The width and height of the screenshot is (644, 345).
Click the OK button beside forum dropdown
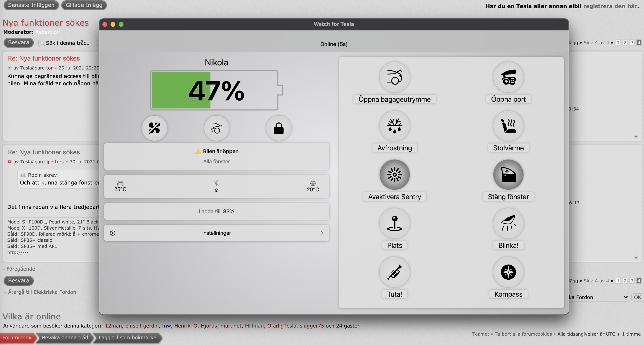pos(637,297)
